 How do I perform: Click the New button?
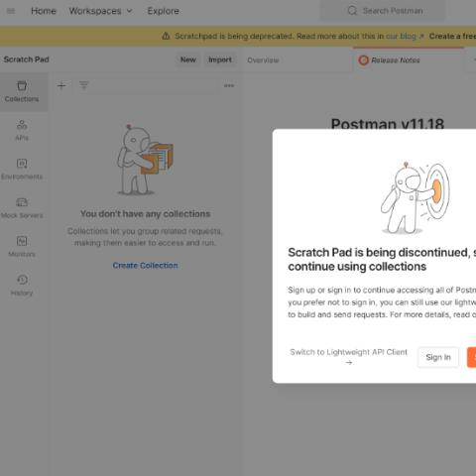pyautogui.click(x=188, y=59)
